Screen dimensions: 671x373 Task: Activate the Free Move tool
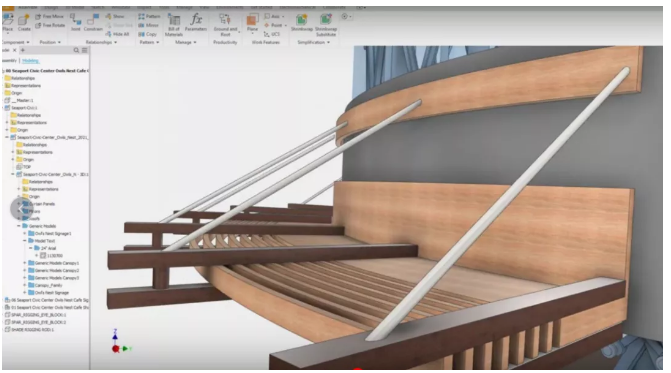click(50, 16)
